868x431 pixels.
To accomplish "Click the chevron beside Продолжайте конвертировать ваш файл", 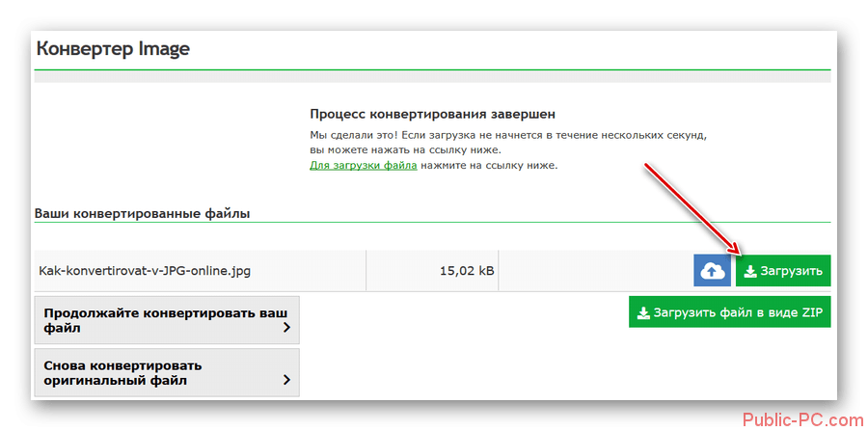I will (x=286, y=328).
